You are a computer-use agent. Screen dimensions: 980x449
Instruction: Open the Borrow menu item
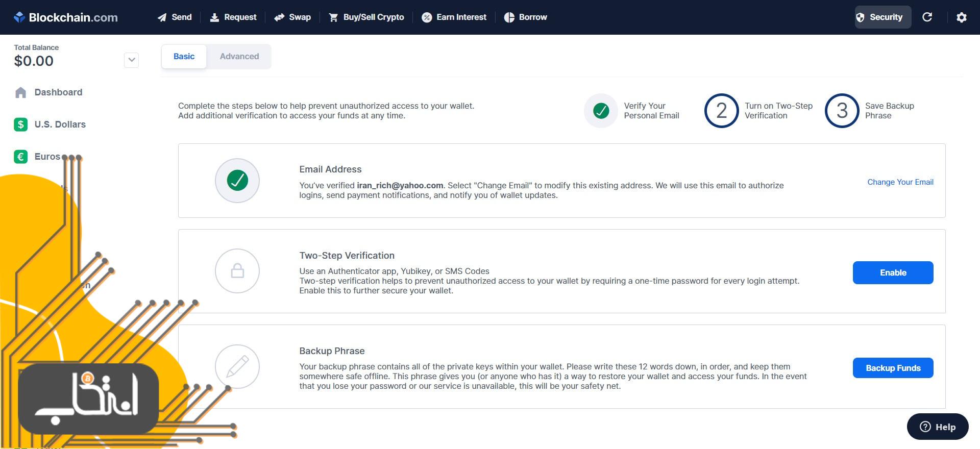526,17
